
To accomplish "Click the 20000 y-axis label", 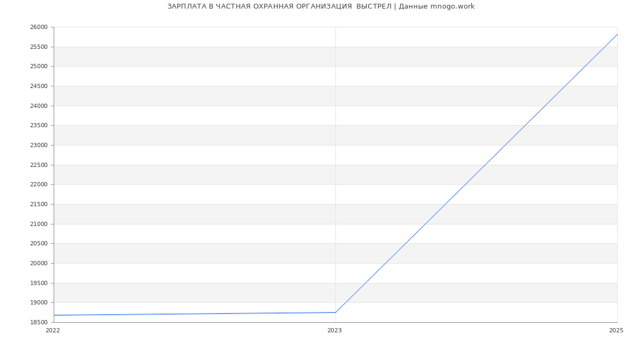I will 39,264.
